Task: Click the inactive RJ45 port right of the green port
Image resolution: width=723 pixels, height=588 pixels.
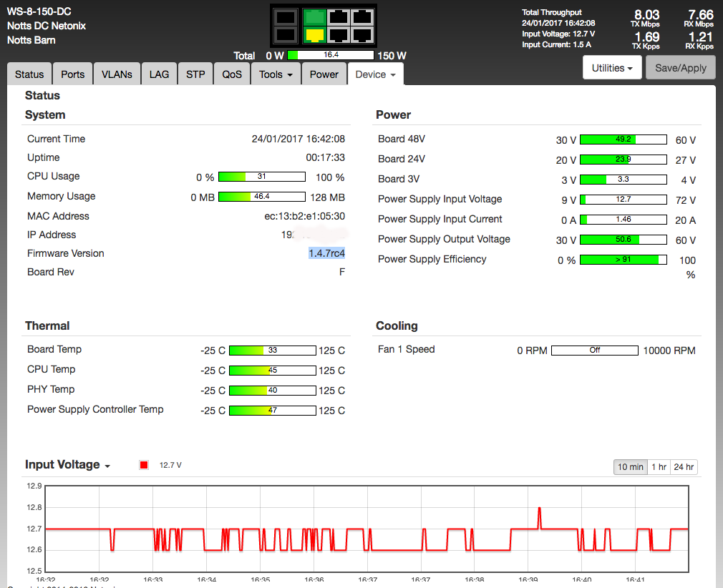Action: pos(338,18)
